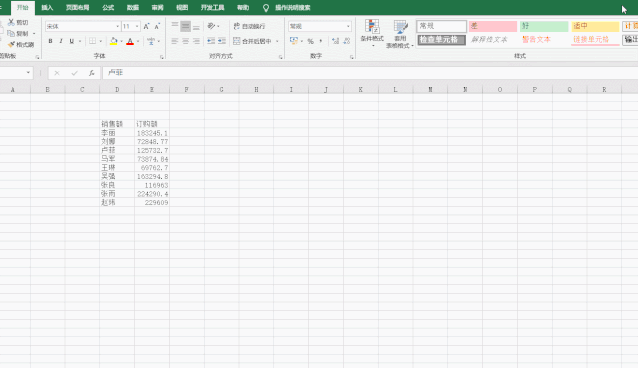
Task: Open alignment group dialog launcher
Action: pos(280,57)
